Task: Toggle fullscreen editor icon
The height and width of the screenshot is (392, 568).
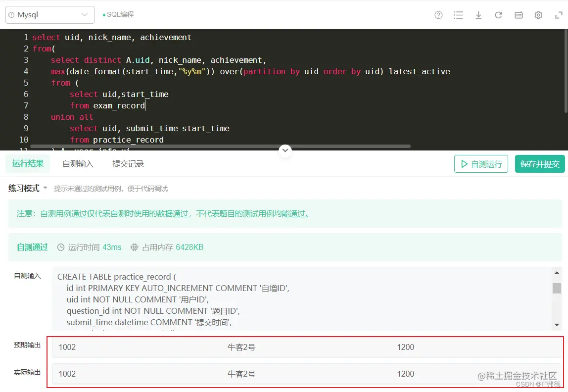Action: point(559,15)
